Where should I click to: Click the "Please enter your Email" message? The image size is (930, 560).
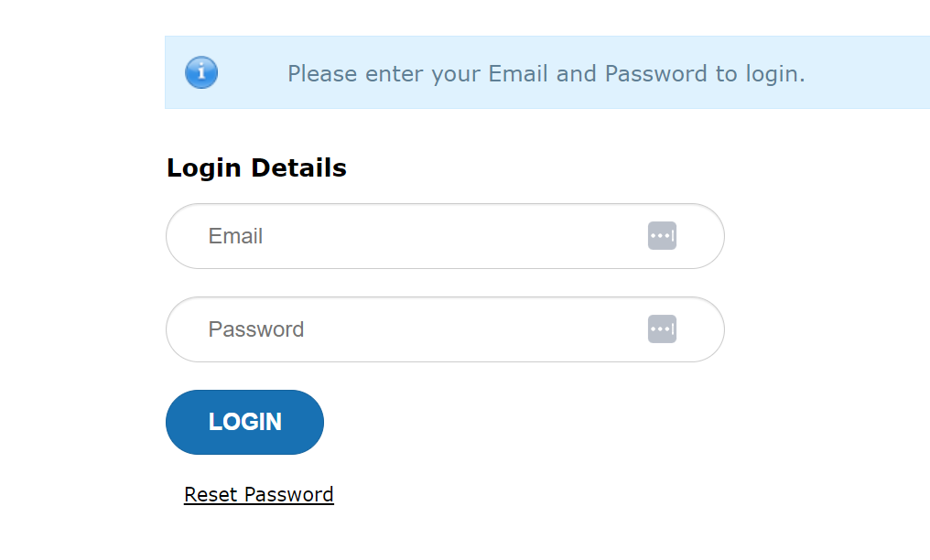(546, 73)
